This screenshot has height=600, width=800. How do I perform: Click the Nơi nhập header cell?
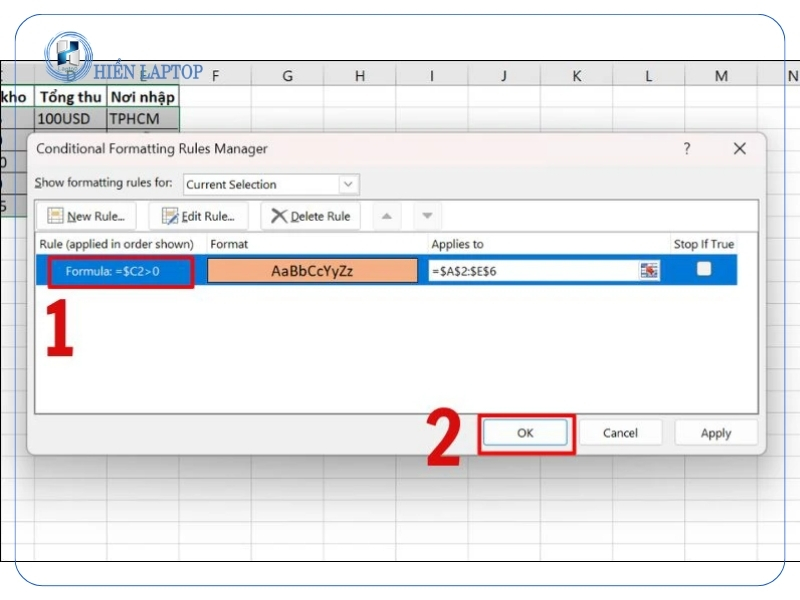pos(143,97)
